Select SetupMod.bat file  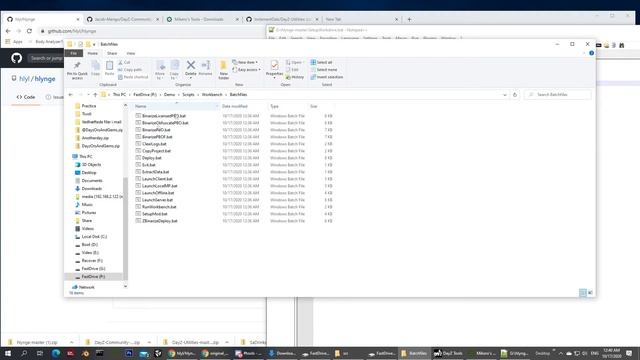coord(155,214)
